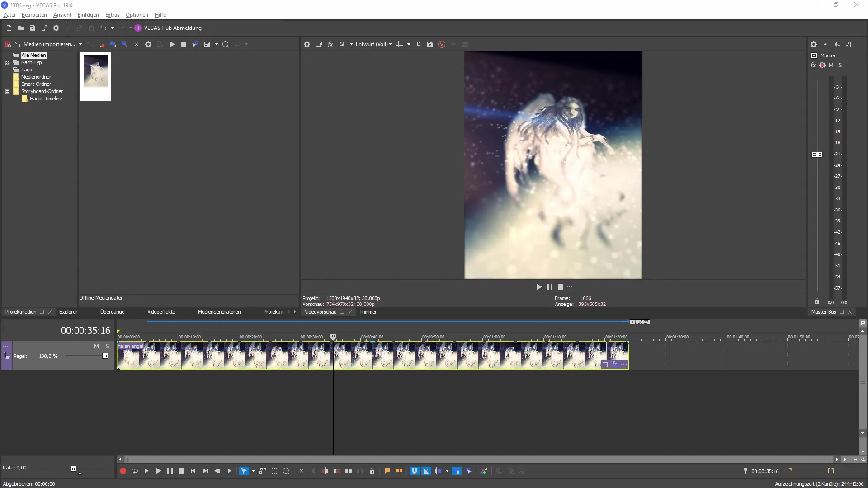Viewport: 868px width, 488px height.
Task: Open Bearbeiten menu
Action: [34, 15]
